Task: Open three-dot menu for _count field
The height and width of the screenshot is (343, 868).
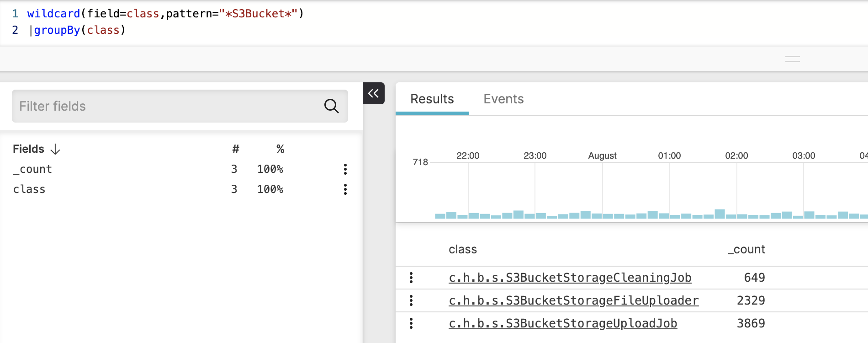Action: pyautogui.click(x=345, y=169)
